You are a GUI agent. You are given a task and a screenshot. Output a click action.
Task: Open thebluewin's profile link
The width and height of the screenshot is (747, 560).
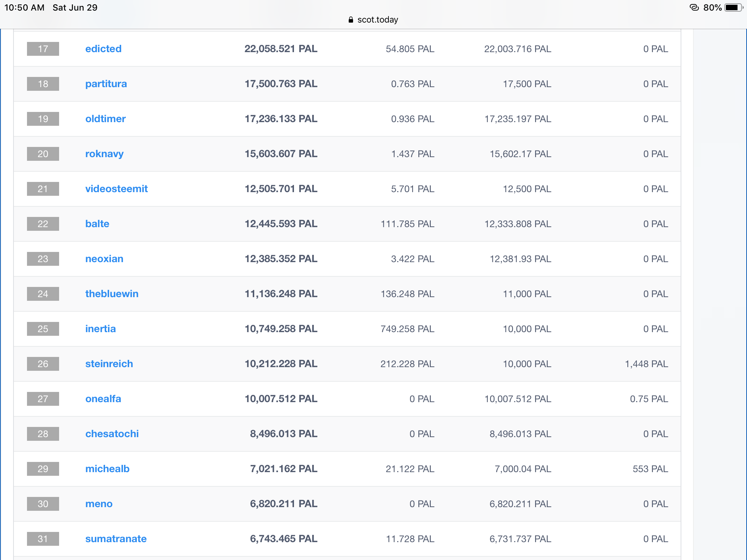coord(112,294)
